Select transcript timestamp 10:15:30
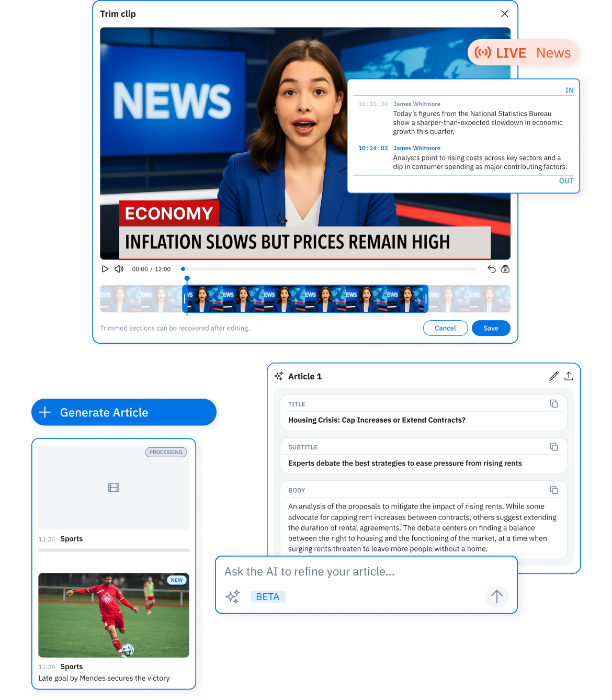 373,104
